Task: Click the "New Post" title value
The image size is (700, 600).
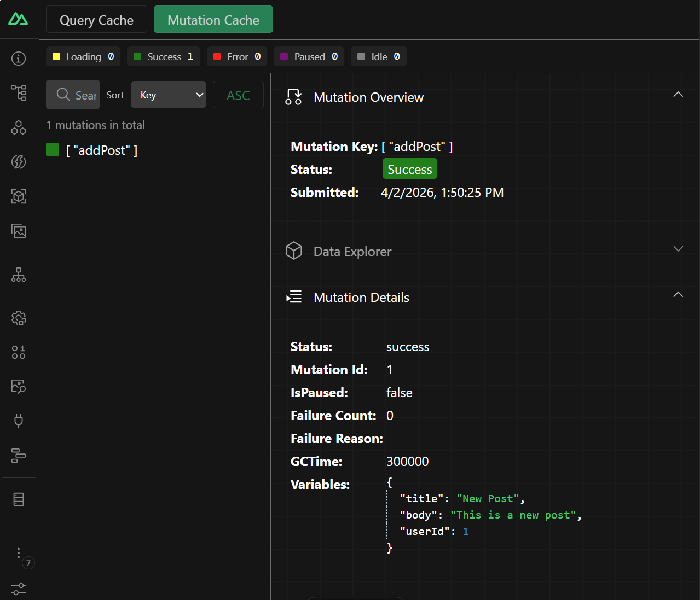Action: pyautogui.click(x=488, y=499)
